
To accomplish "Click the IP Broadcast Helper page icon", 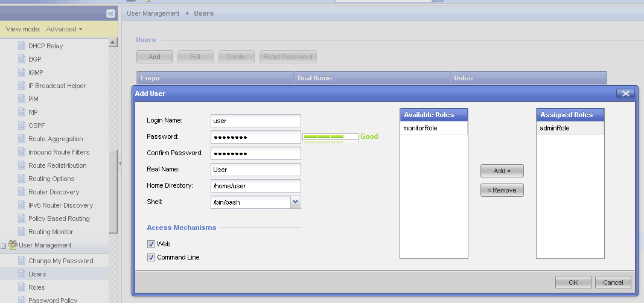I will pyautogui.click(x=22, y=85).
